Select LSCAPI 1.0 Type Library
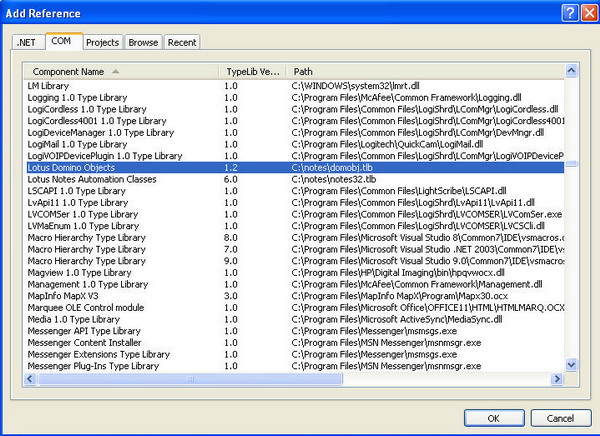Image resolution: width=600 pixels, height=436 pixels. [295, 191]
